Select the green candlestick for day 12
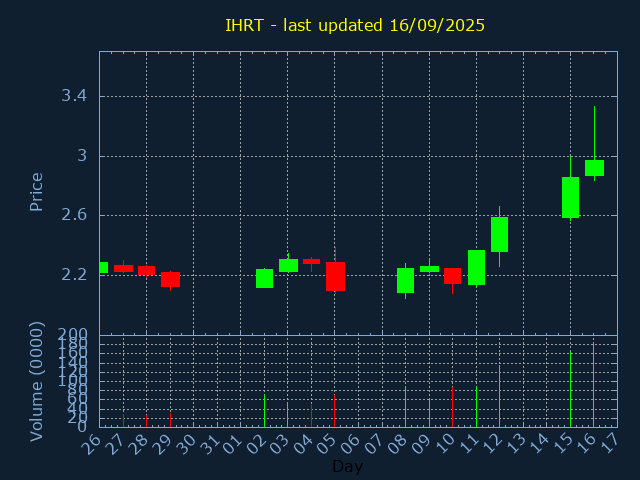This screenshot has width=640, height=480. (x=499, y=234)
